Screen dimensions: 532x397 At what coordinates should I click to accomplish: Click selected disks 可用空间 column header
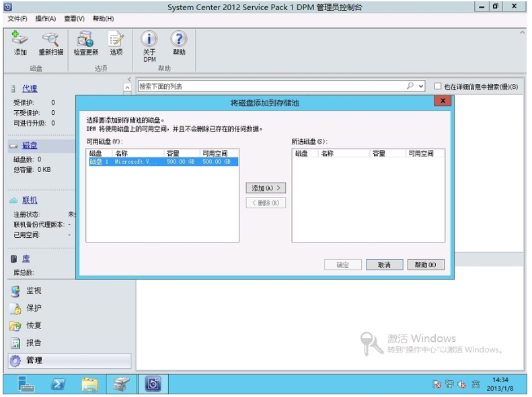(x=424, y=153)
